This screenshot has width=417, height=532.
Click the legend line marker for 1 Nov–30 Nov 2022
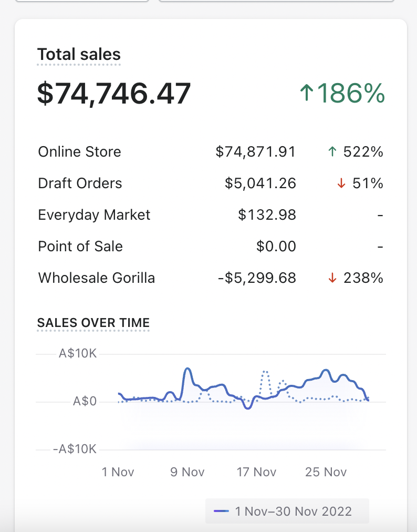pos(222,511)
